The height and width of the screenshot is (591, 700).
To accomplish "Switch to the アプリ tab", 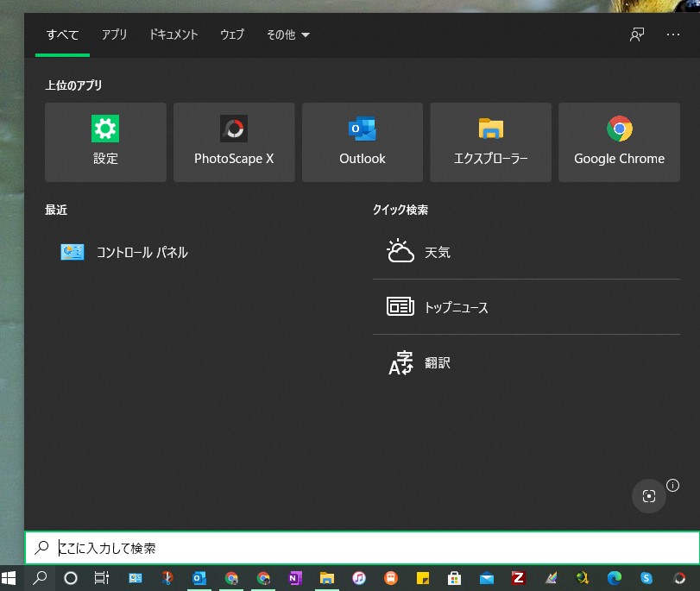I will click(x=114, y=35).
